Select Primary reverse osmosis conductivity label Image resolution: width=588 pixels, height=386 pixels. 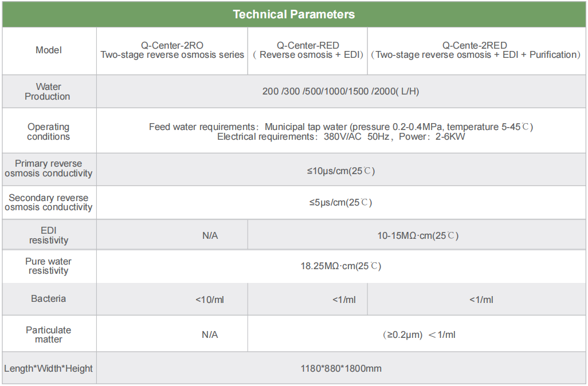49,168
